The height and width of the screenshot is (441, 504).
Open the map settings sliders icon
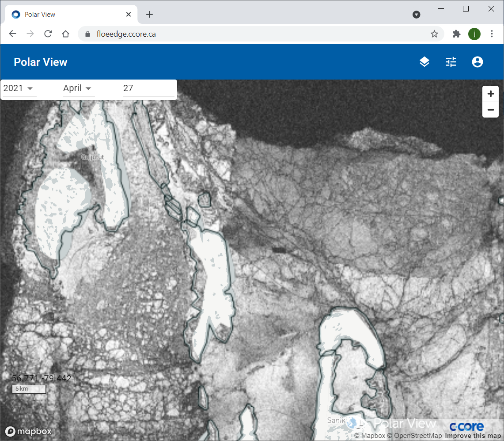tap(451, 62)
